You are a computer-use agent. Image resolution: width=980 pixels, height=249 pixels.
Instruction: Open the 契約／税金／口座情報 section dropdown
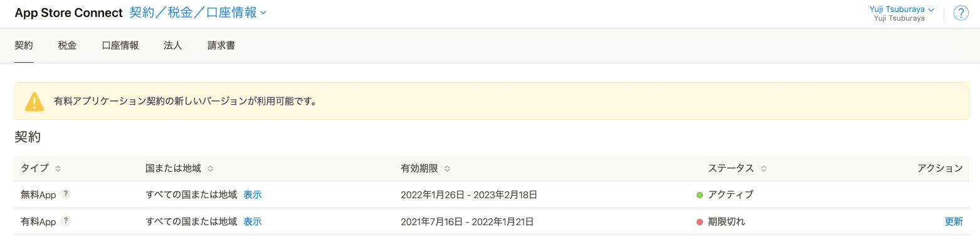pyautogui.click(x=198, y=13)
